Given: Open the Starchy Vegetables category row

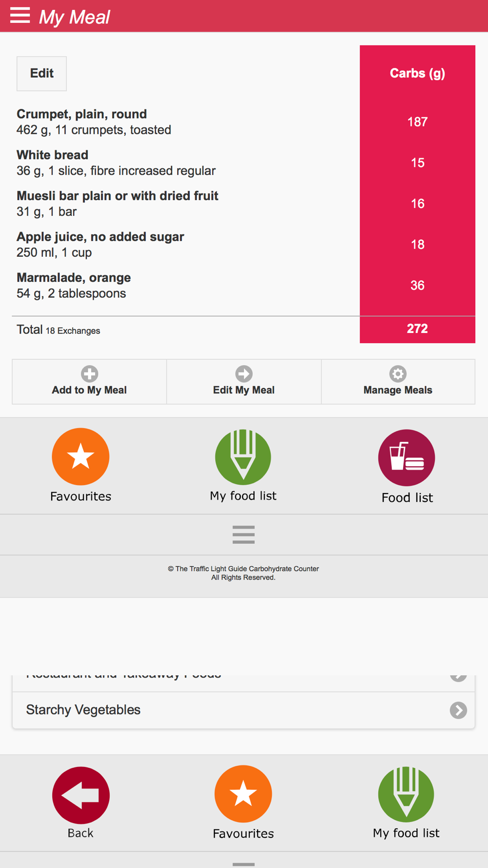Looking at the screenshot, I should [244, 710].
